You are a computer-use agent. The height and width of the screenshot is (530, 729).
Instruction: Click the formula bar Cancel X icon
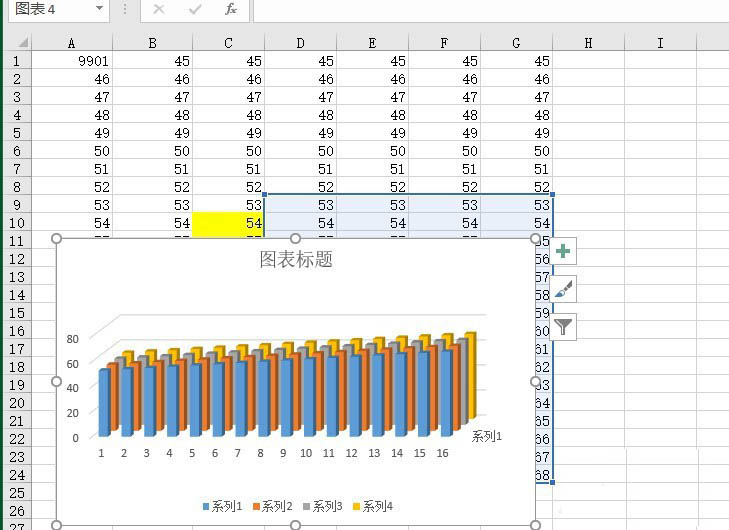pyautogui.click(x=159, y=9)
